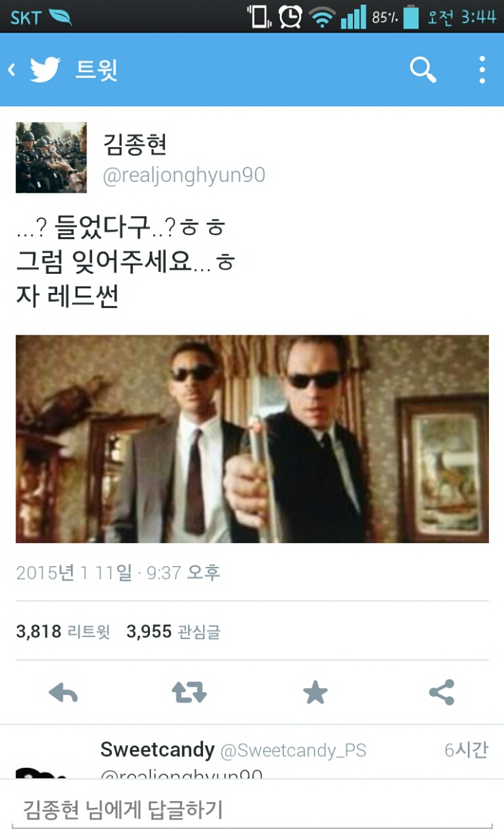The height and width of the screenshot is (840, 504).
Task: Share the tweet via share icon
Action: point(441,693)
